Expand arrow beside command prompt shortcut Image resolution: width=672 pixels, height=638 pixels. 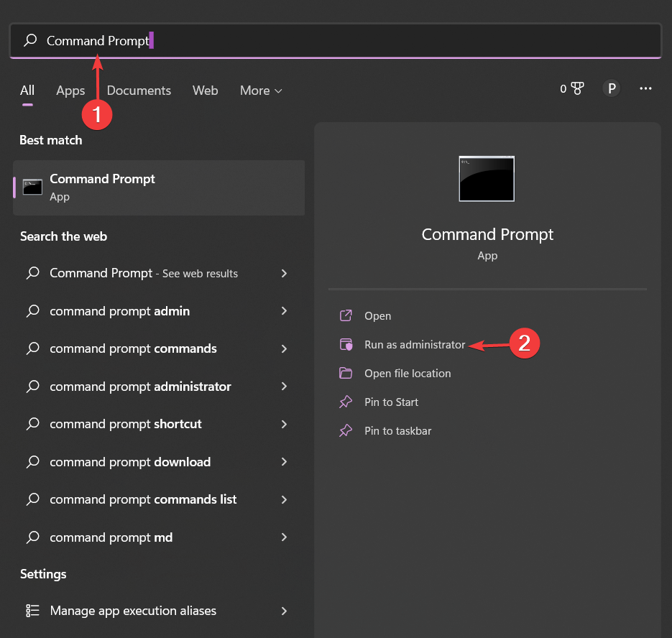285,424
